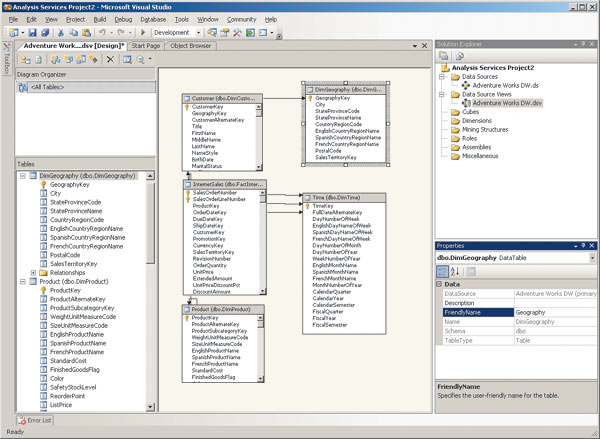This screenshot has width=600, height=439.
Task: Click the Description property value field
Action: pos(555,303)
